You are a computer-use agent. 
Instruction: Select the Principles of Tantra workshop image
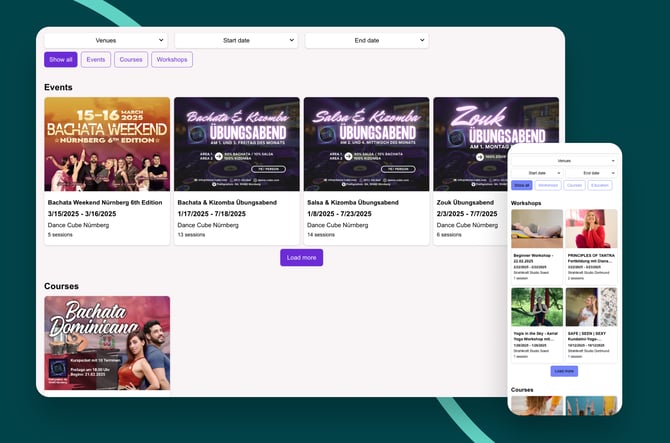point(590,229)
